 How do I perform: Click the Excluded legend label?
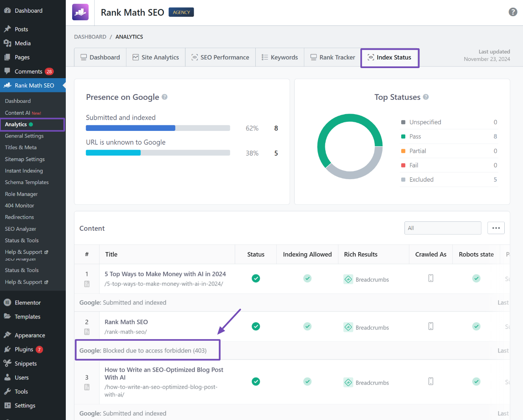coord(421,180)
